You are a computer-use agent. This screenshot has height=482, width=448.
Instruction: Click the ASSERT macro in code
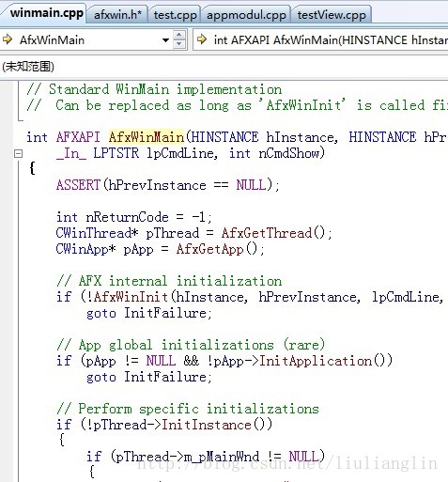coord(78,185)
